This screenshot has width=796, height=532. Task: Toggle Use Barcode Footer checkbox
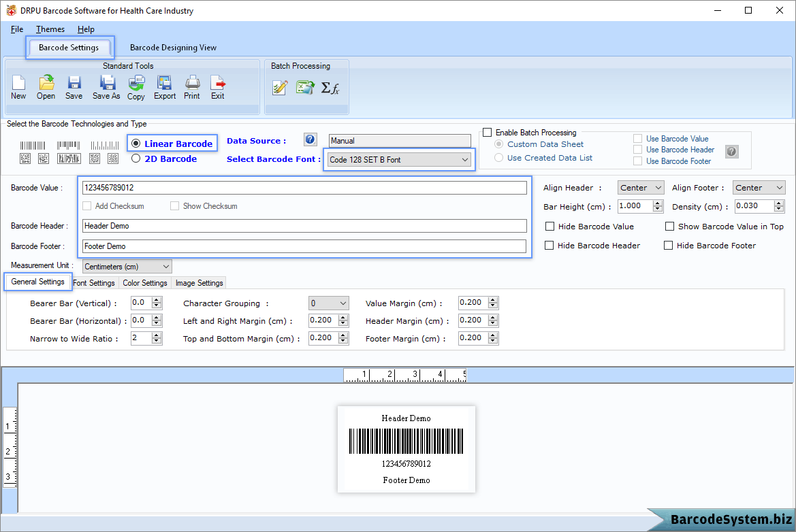(637, 161)
